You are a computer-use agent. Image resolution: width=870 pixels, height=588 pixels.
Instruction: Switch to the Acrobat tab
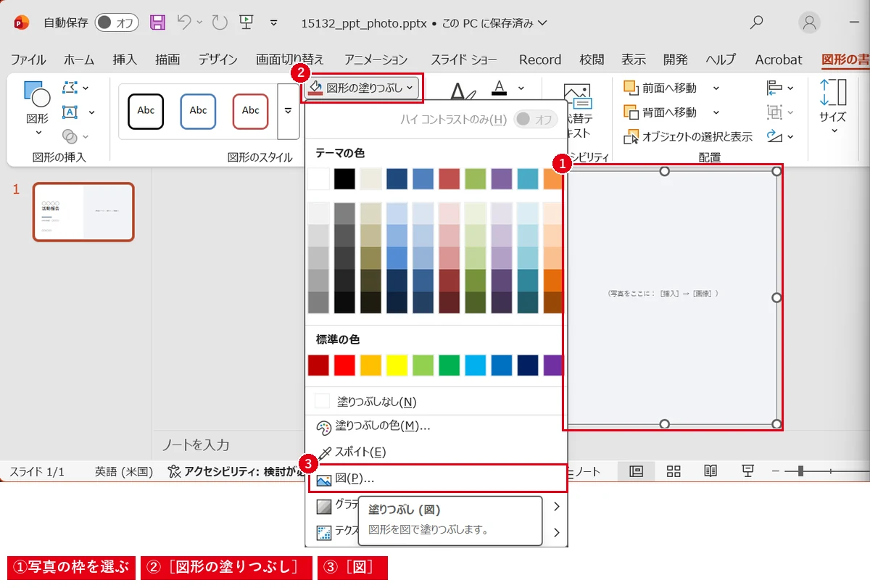(779, 59)
